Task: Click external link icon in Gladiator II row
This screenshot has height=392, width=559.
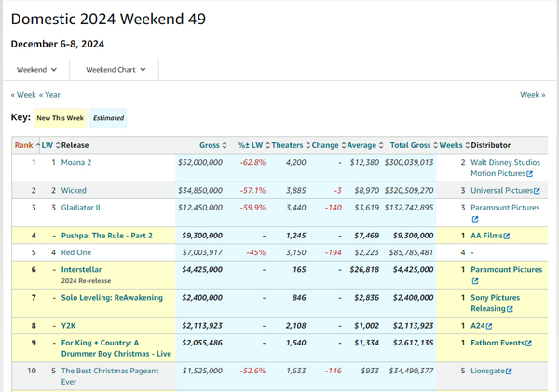Action: pos(475,219)
